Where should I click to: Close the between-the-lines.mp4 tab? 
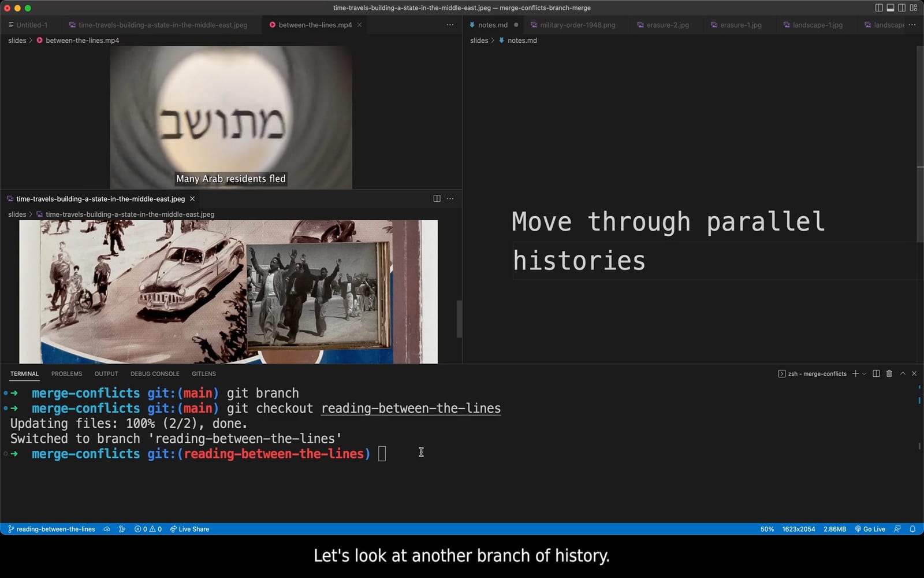point(360,25)
